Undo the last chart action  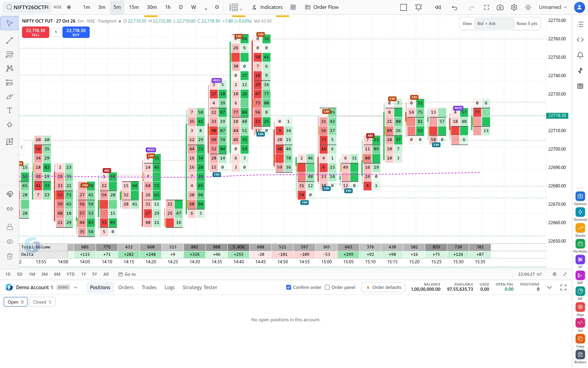454,7
